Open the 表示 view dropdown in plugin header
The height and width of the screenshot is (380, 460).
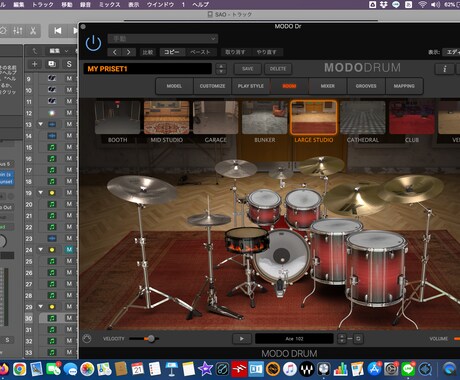tap(451, 52)
